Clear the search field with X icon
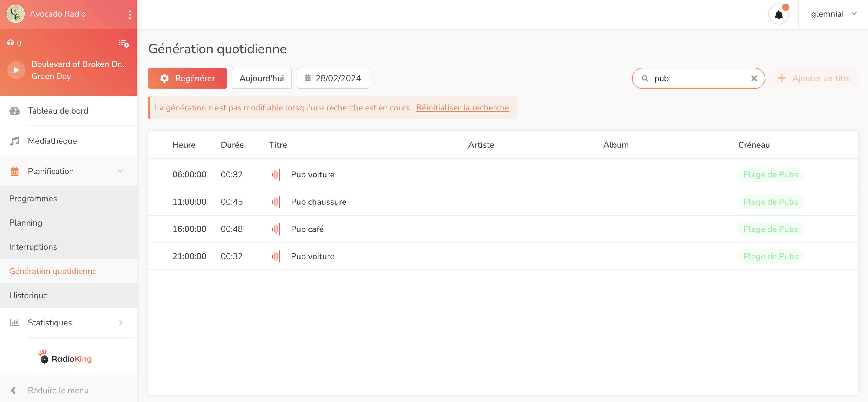The image size is (868, 402). coord(754,78)
